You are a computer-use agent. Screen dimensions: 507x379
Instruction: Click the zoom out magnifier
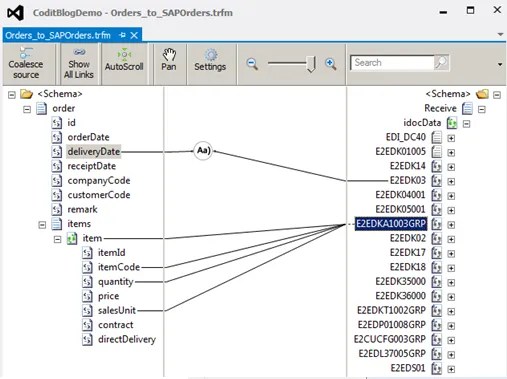[x=252, y=64]
